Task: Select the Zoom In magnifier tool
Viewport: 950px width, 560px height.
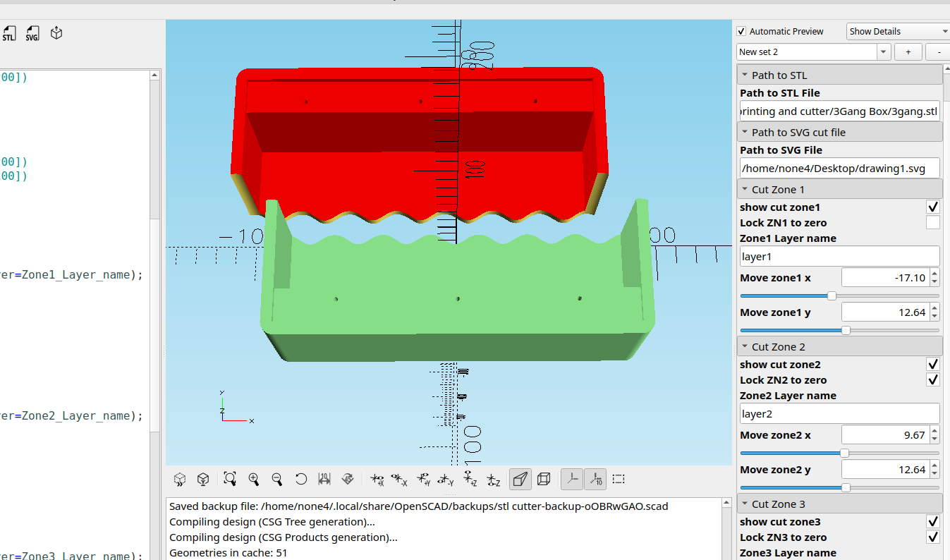Action: point(254,479)
